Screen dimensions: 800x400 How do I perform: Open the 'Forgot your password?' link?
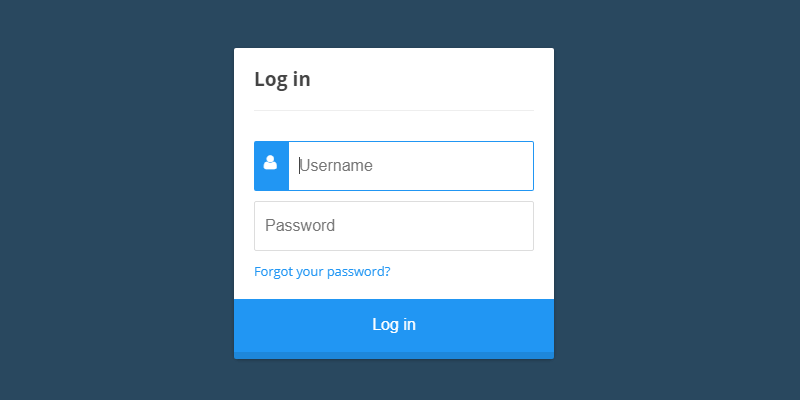[x=322, y=271]
